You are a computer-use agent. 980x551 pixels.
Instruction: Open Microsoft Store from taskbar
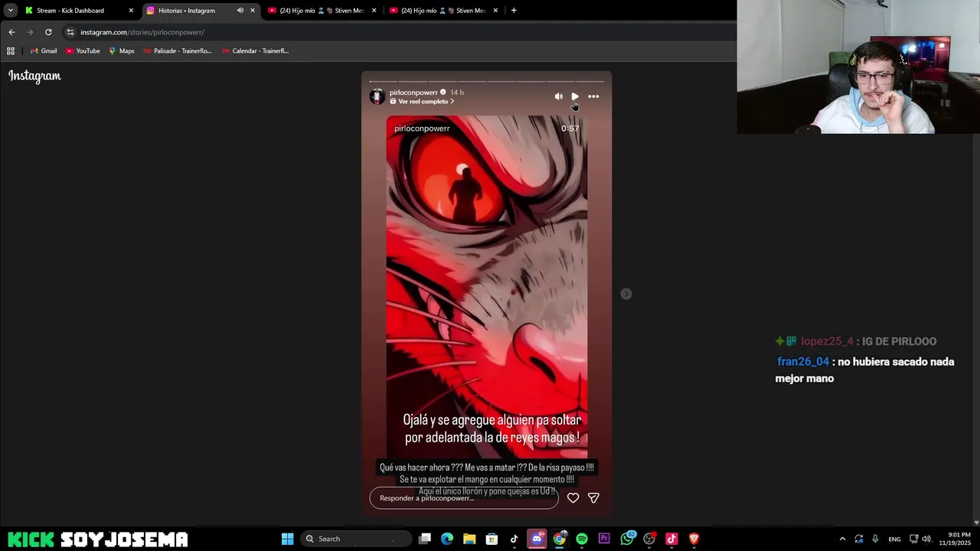coord(492,539)
